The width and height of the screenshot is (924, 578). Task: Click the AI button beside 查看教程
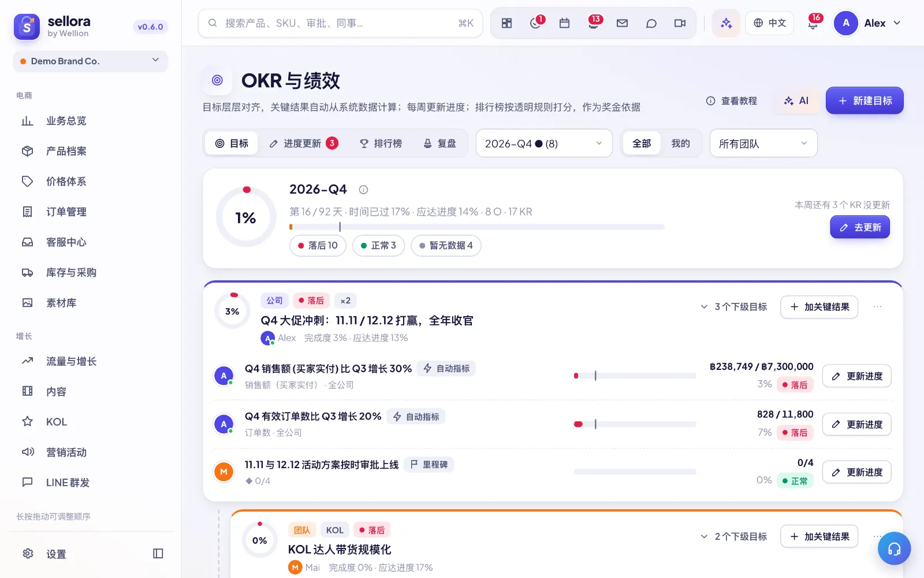(x=796, y=101)
